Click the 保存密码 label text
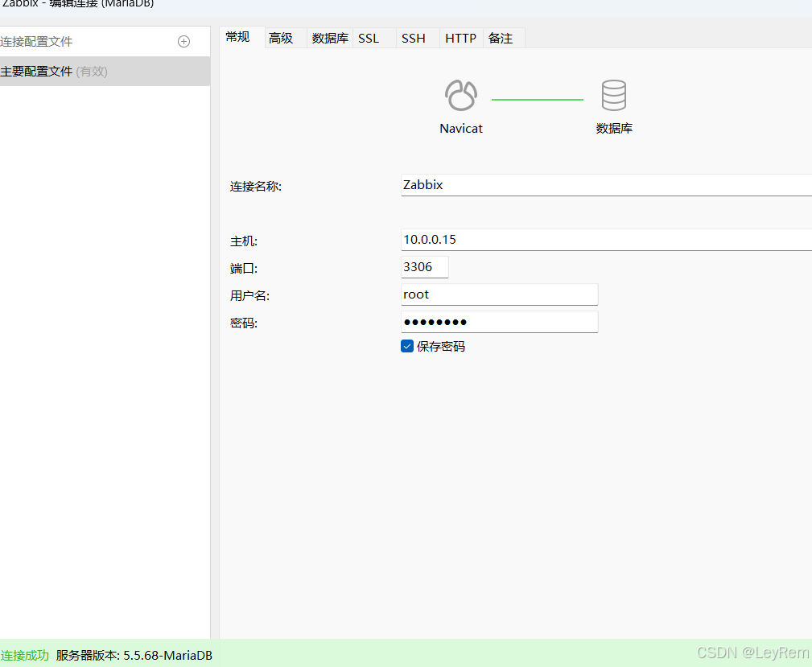Viewport: 812px width, 667px height. pos(441,347)
